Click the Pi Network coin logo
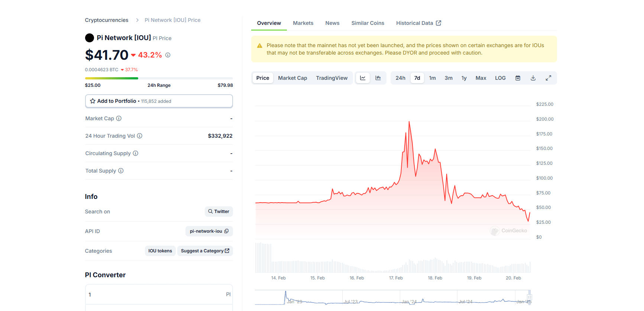 [x=90, y=38]
